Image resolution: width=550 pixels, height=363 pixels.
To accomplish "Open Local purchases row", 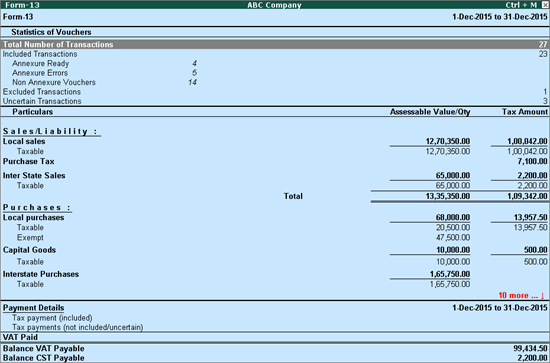I will (x=275, y=217).
